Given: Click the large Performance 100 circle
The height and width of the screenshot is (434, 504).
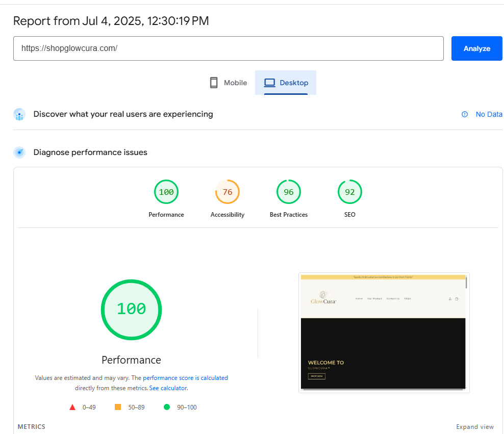Looking at the screenshot, I should pyautogui.click(x=131, y=309).
